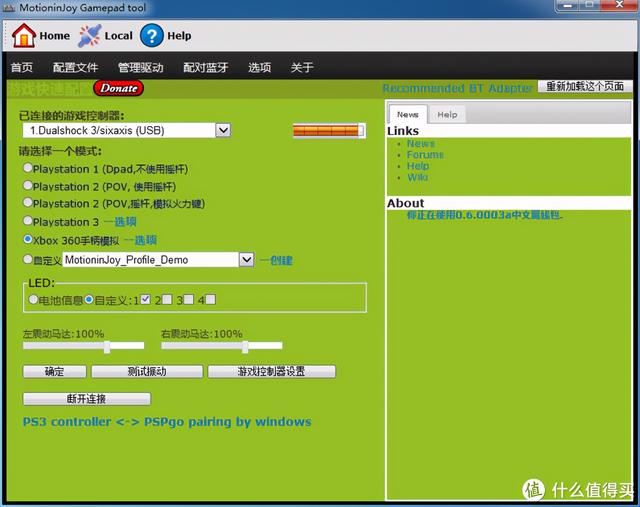
Task: Check LED 4 checkbox
Action: click(211, 299)
